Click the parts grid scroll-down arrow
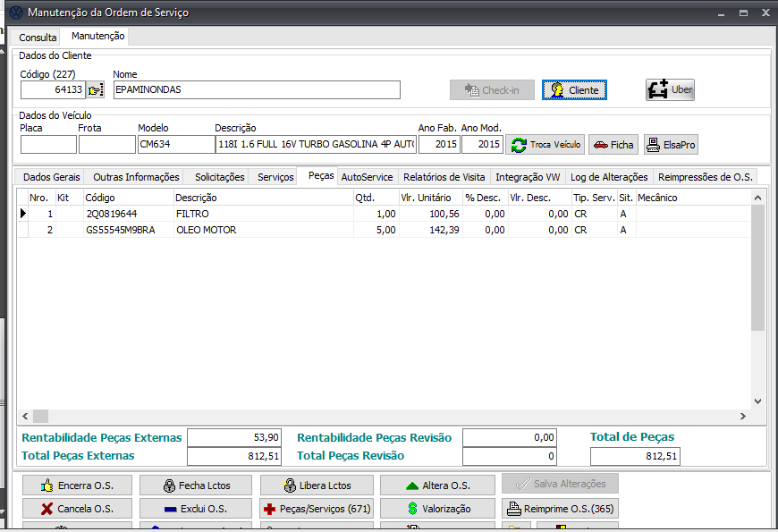 (x=757, y=402)
